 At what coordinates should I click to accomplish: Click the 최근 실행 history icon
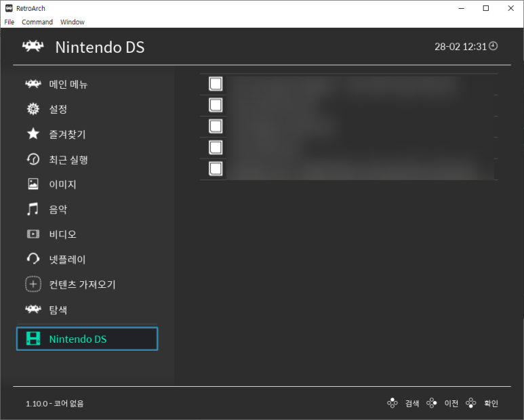pos(33,159)
